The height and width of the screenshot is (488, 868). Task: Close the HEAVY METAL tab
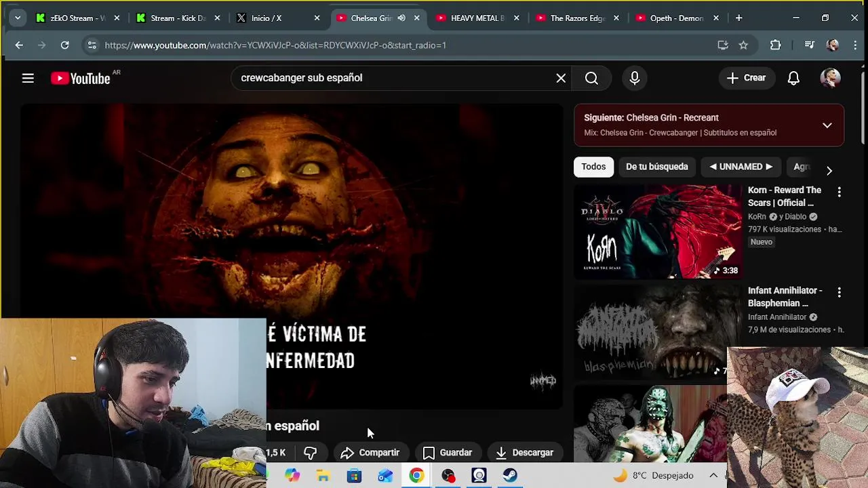click(x=516, y=18)
